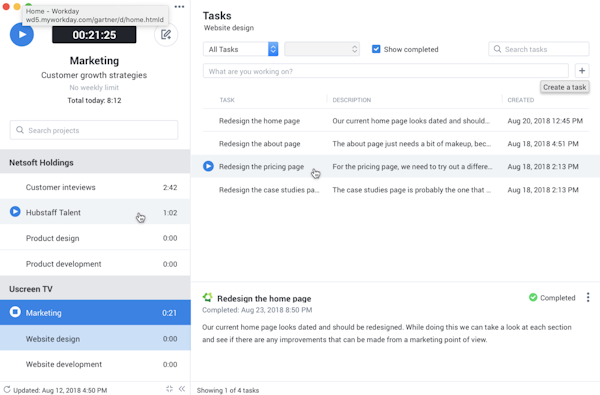The image size is (600, 395).
Task: Click the compact view shrink icon
Action: tap(170, 389)
